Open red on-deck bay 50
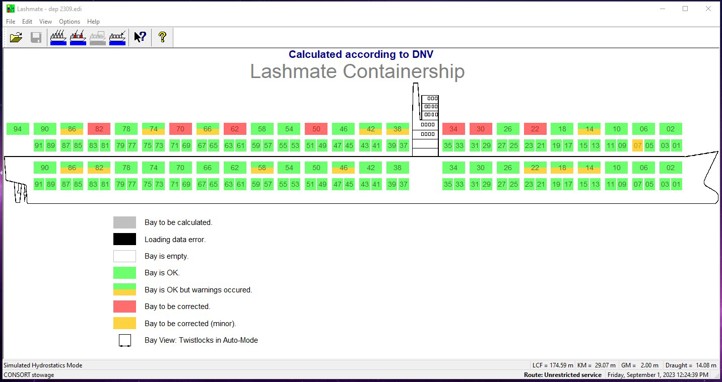 pos(316,129)
